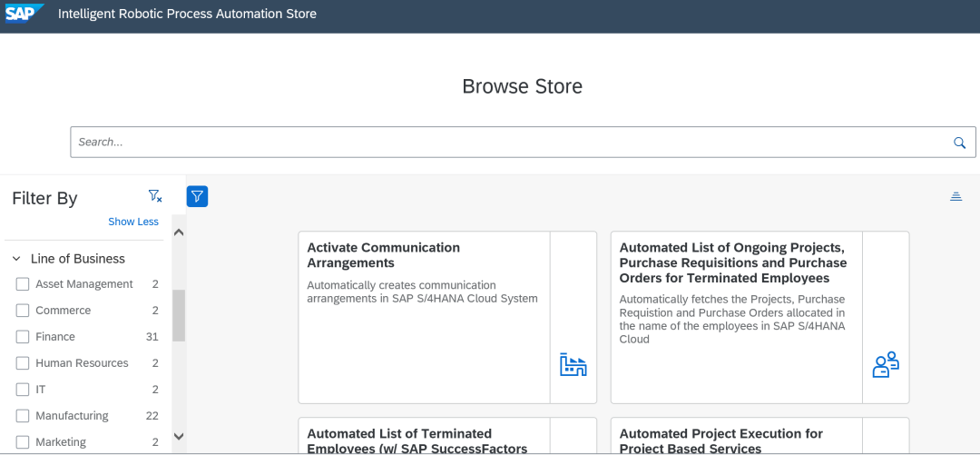Check the Asset Management filter
980x455 pixels.
(x=23, y=284)
